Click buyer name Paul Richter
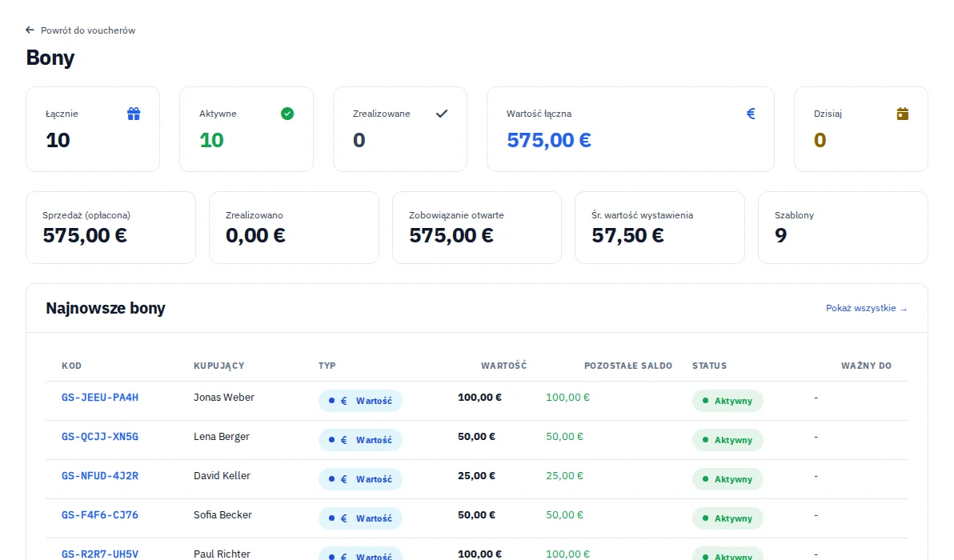 click(222, 554)
